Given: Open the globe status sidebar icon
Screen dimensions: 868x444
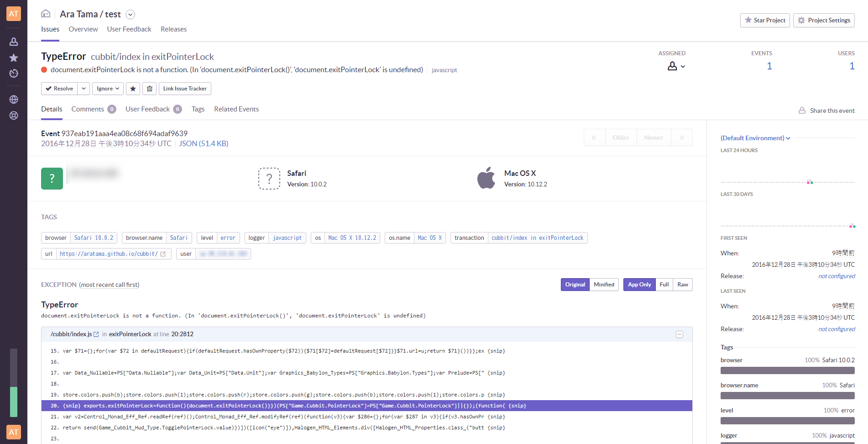Looking at the screenshot, I should tap(14, 99).
